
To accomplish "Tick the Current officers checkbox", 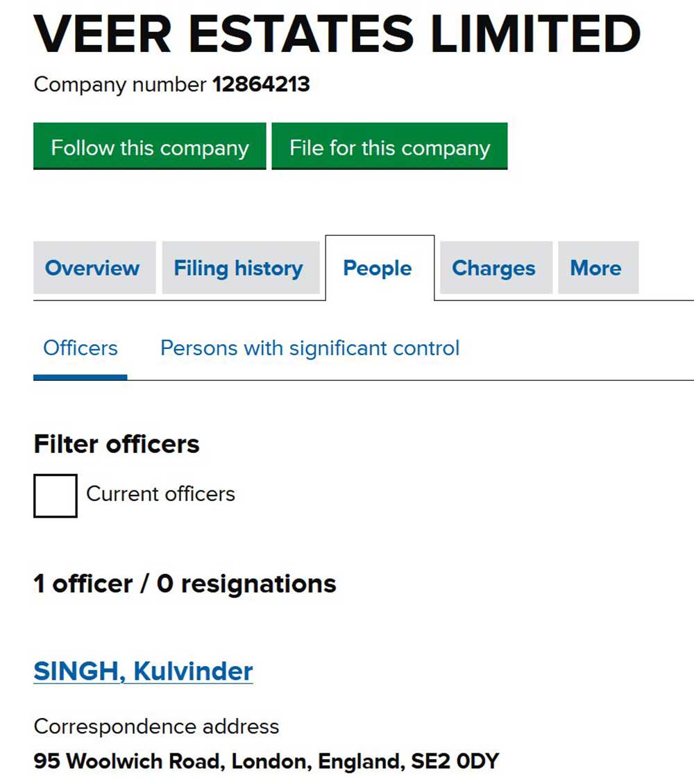I will [56, 495].
